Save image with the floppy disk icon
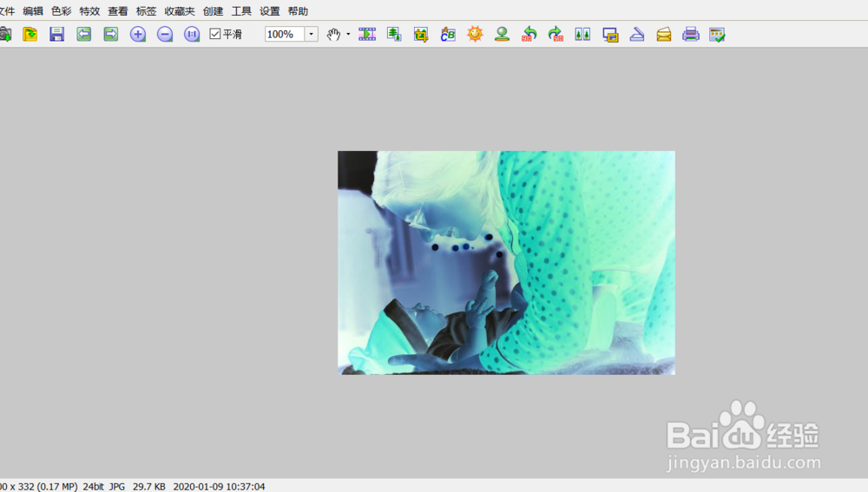The height and width of the screenshot is (492, 868). click(x=56, y=35)
